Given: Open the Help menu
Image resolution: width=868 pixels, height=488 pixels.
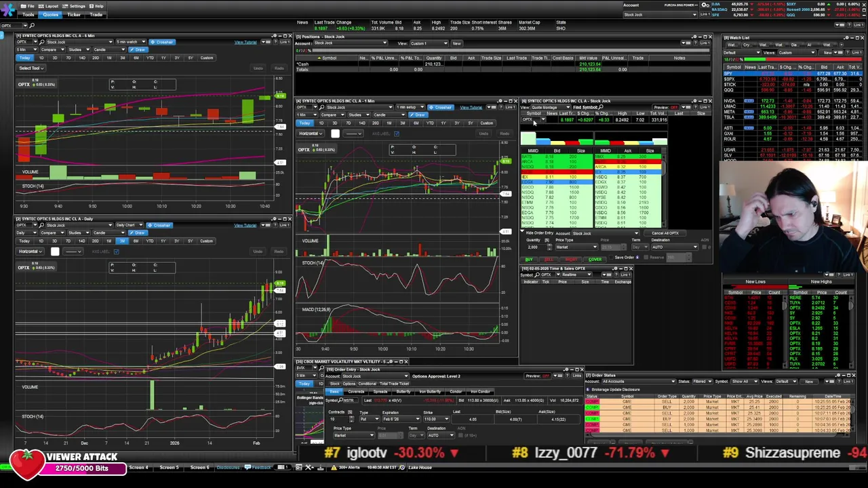Looking at the screenshot, I should pyautogui.click(x=97, y=6).
